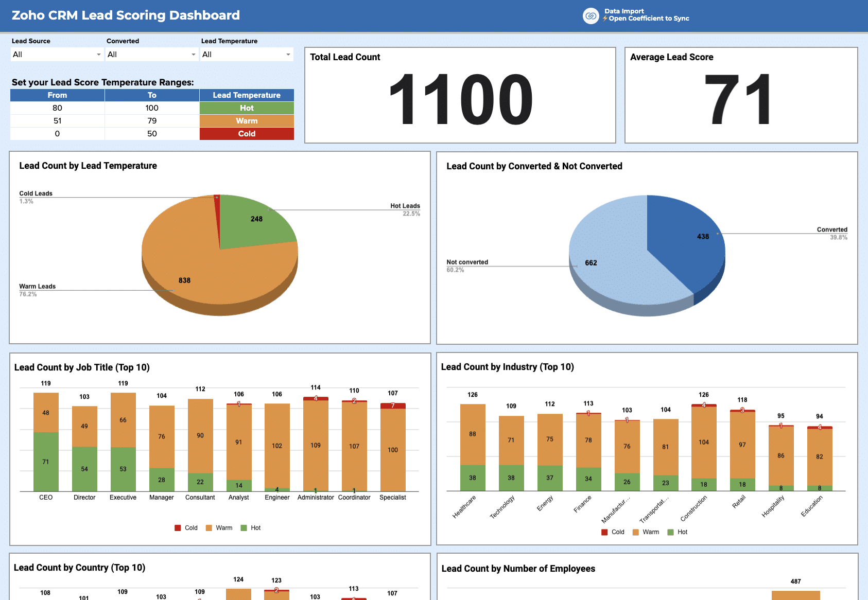Click the 'Lead Count by Number of Employees' title
The width and height of the screenshot is (868, 600).
tap(518, 569)
